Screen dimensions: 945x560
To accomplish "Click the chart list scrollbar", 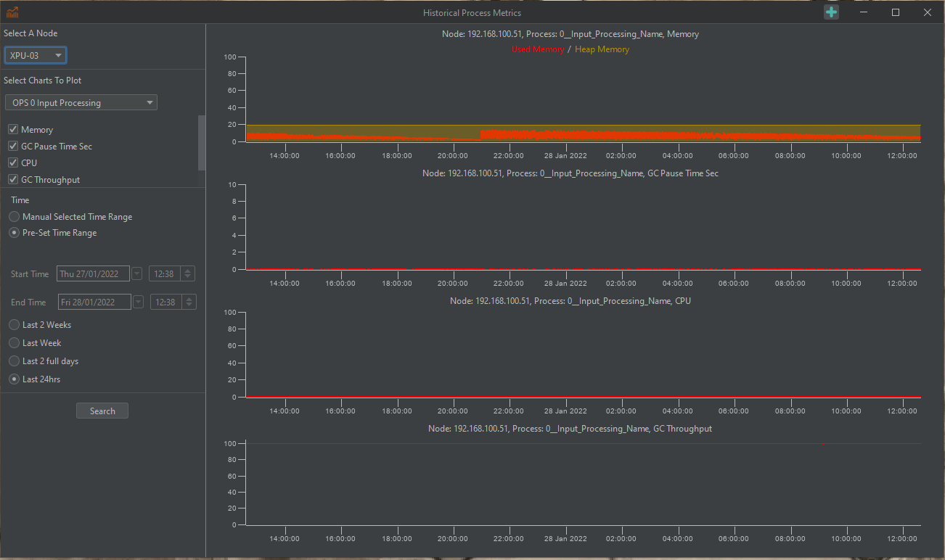I will click(202, 141).
